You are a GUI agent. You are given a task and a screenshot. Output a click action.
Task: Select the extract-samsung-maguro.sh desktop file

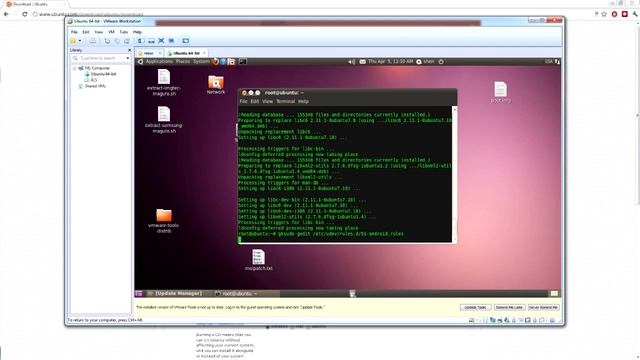pyautogui.click(x=164, y=120)
